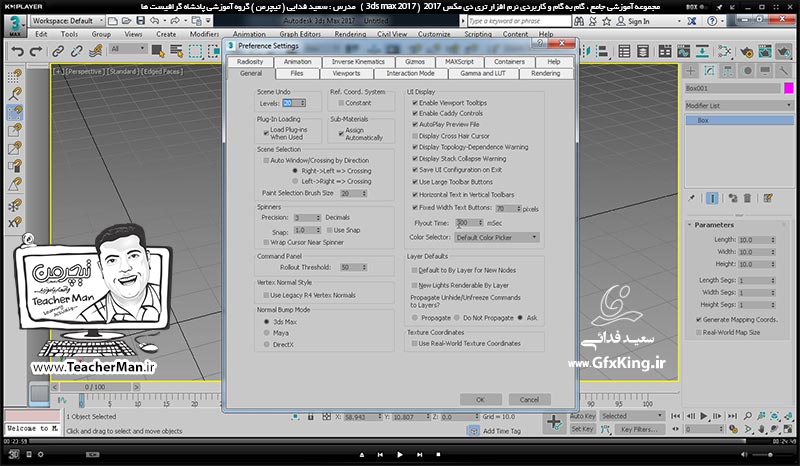Viewport: 800px width, 466px height.
Task: Open the 3ds Max application button
Action: click(x=15, y=26)
